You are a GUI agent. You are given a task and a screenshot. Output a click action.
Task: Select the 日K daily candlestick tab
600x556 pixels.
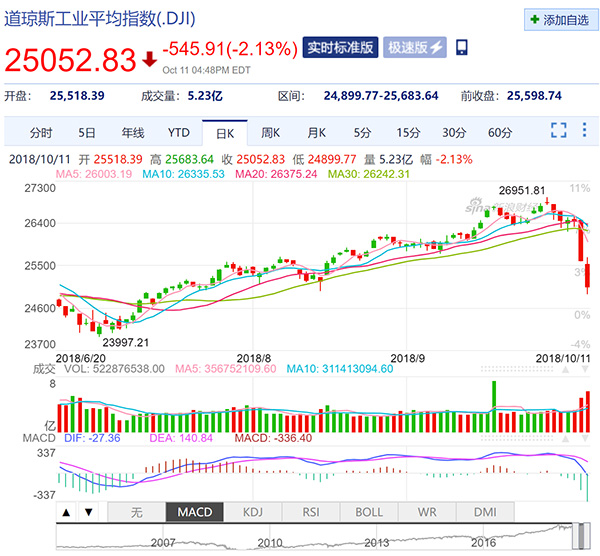coord(225,133)
